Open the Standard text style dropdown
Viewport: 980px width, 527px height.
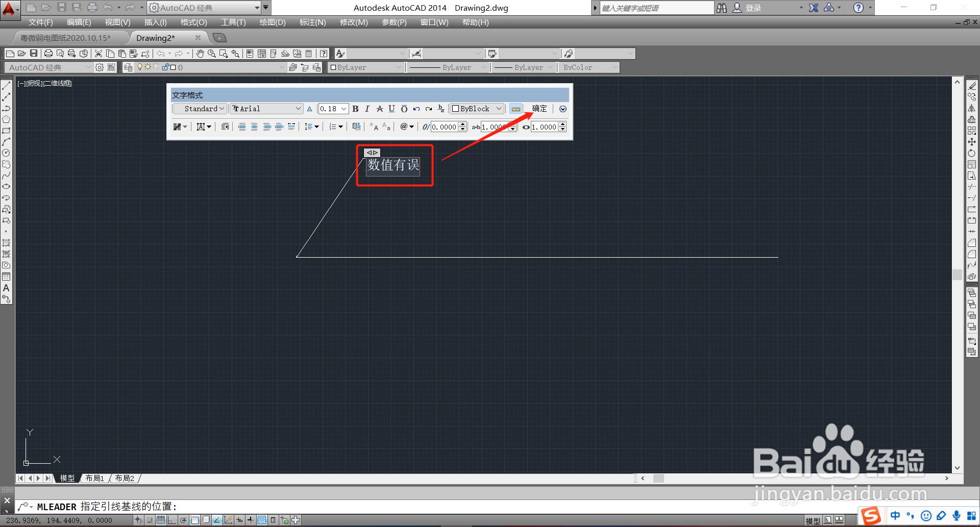pyautogui.click(x=200, y=109)
